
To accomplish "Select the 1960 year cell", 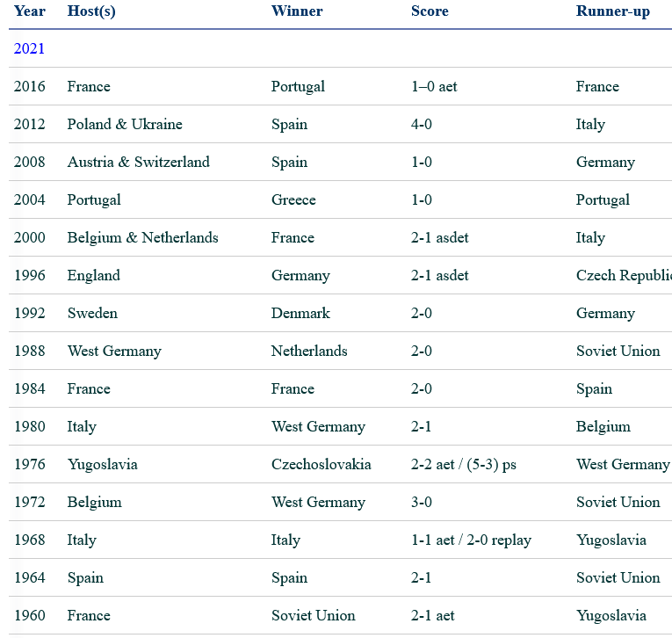I will tap(29, 616).
